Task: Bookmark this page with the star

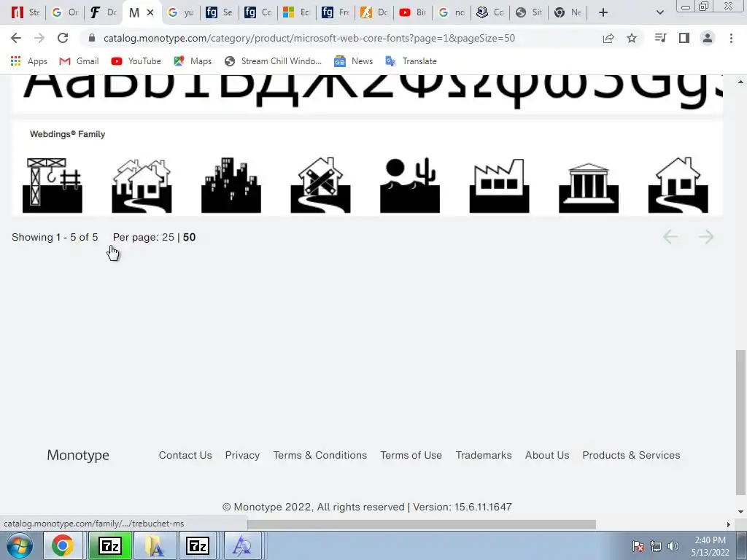Action: 632,38
